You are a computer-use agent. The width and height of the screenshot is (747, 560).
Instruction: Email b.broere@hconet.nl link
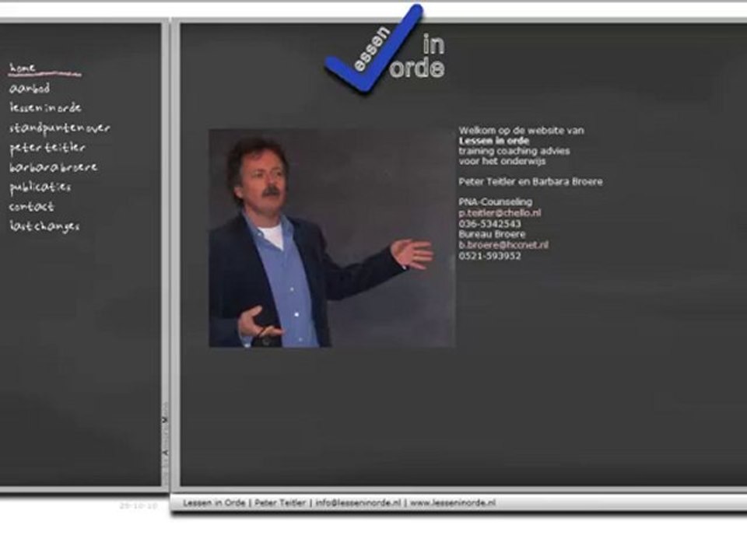point(503,245)
